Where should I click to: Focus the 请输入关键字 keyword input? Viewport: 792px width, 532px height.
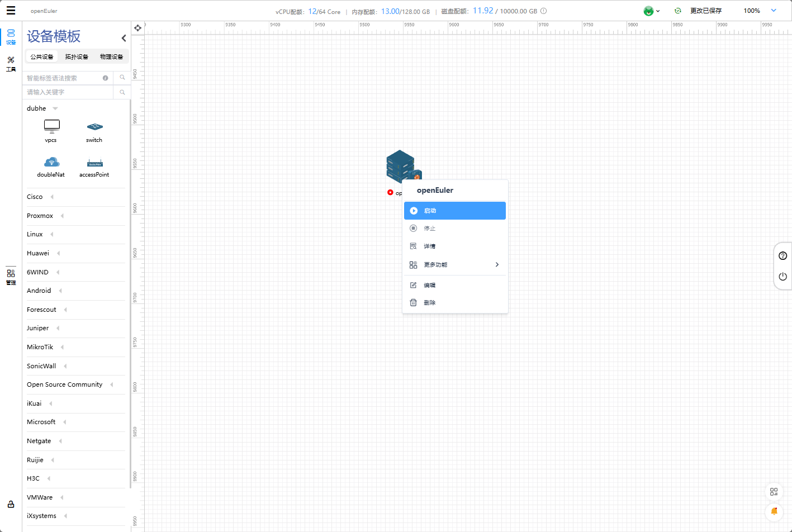point(68,92)
